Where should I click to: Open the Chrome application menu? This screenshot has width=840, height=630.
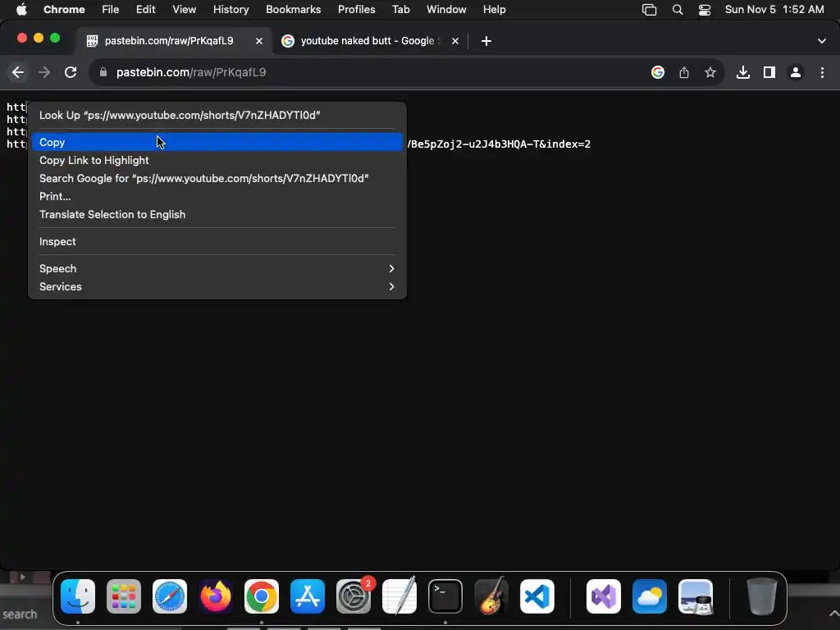click(x=64, y=10)
